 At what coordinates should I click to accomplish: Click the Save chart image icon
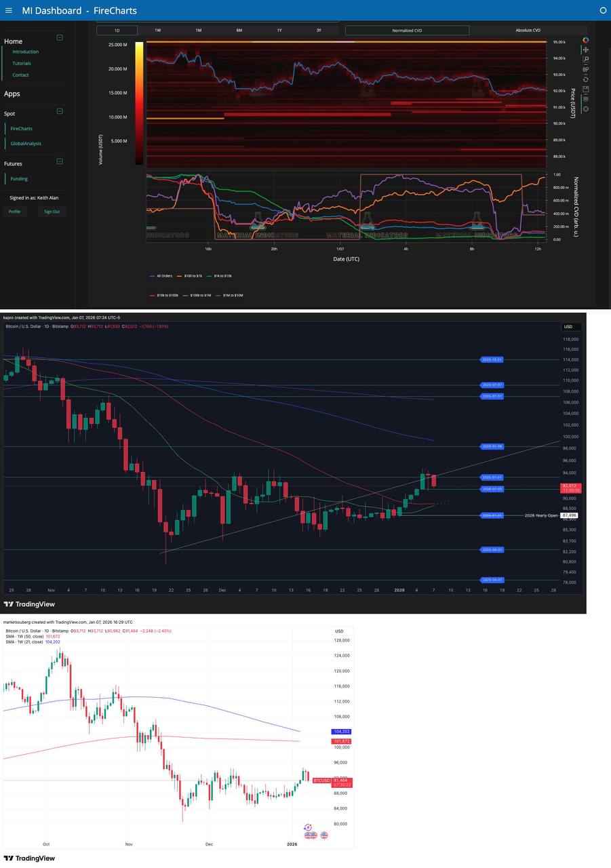pos(586,89)
